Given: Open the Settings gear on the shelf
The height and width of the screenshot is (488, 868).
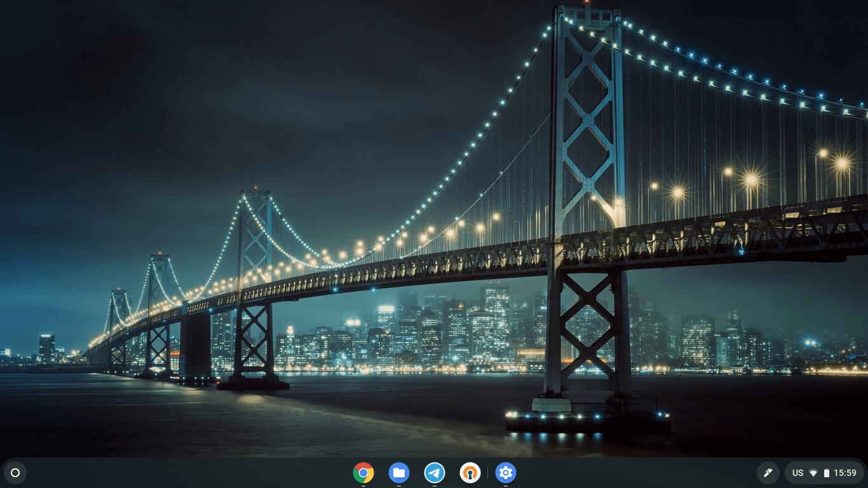Looking at the screenshot, I should [x=506, y=473].
